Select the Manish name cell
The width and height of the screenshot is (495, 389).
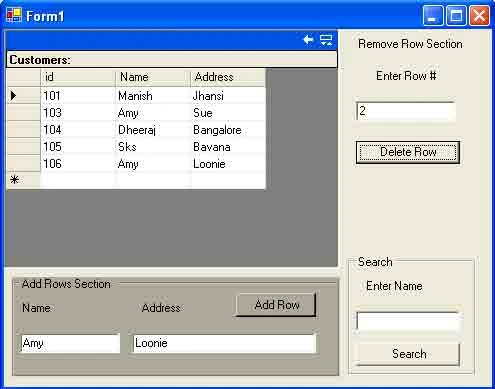coord(153,96)
